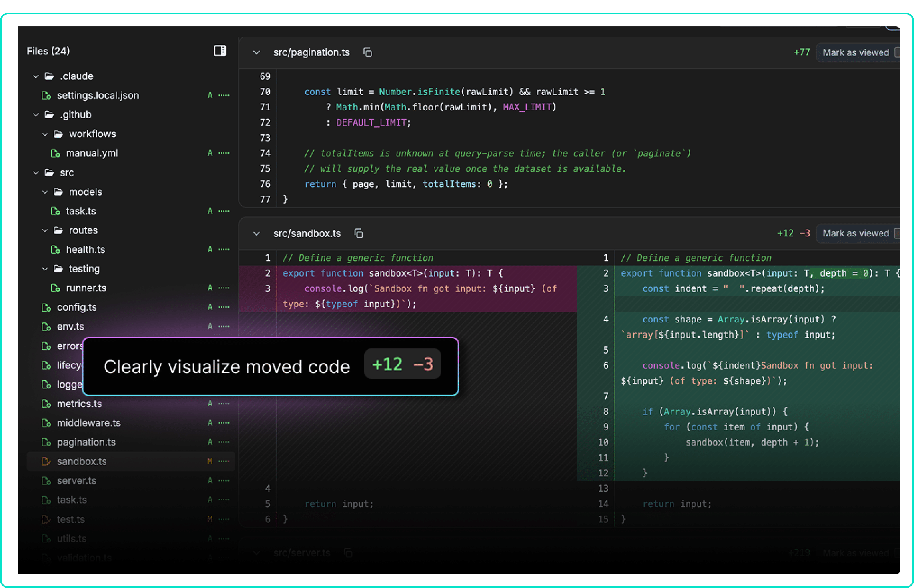Select sandbox.ts in file tree

coord(130,461)
